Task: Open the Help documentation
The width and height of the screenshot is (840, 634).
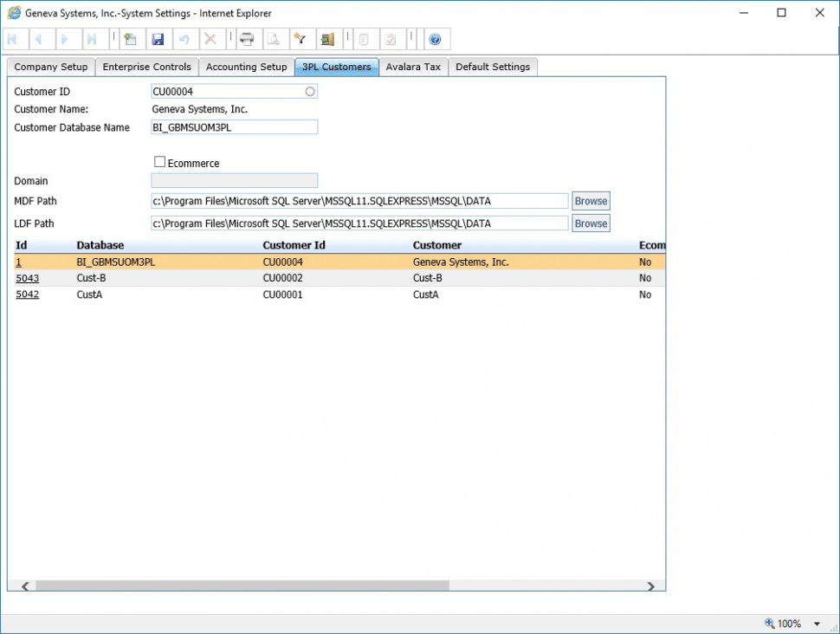Action: tap(435, 38)
